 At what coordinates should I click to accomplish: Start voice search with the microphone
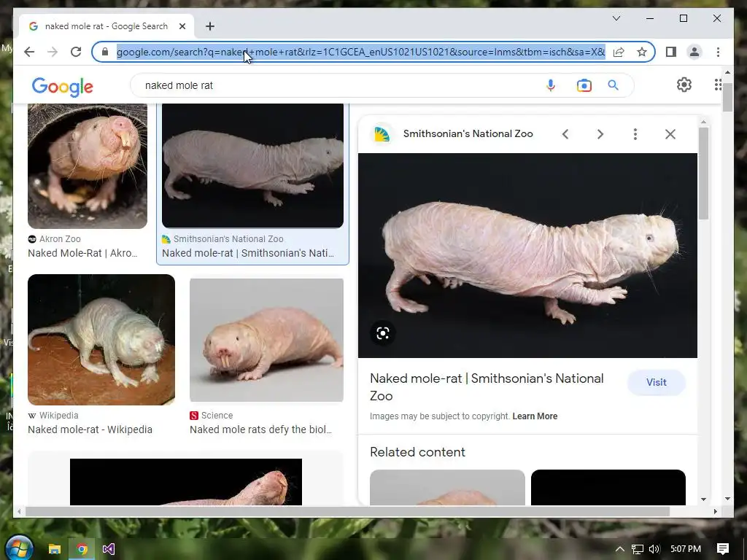pos(551,85)
